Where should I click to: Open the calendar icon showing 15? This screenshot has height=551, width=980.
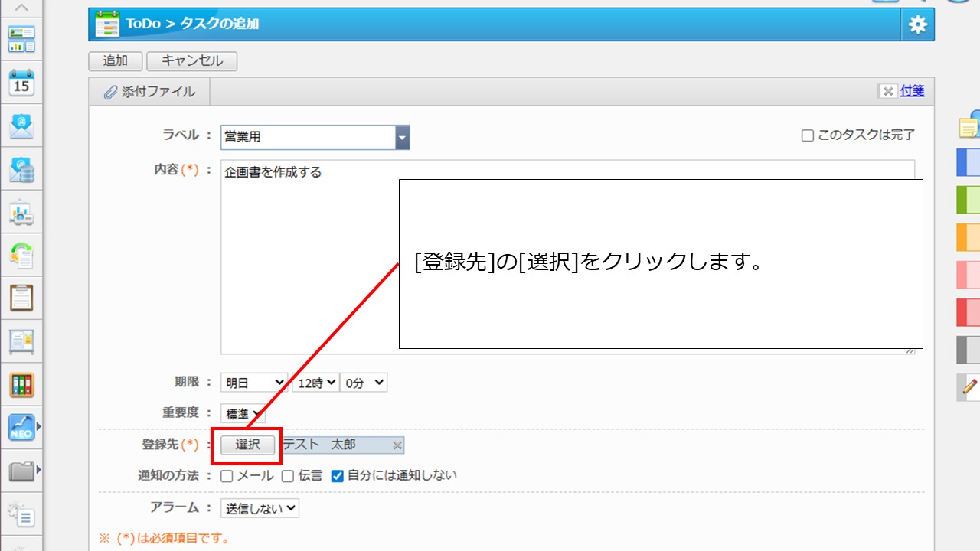click(x=21, y=83)
